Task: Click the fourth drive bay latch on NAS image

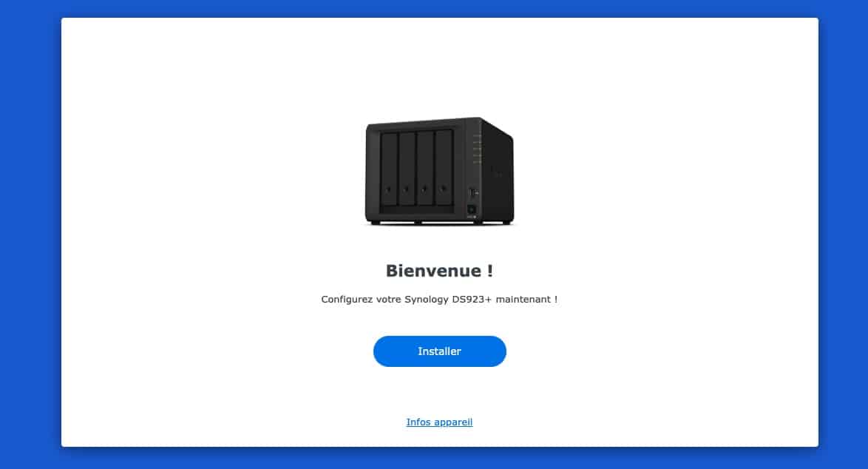Action: (x=443, y=189)
